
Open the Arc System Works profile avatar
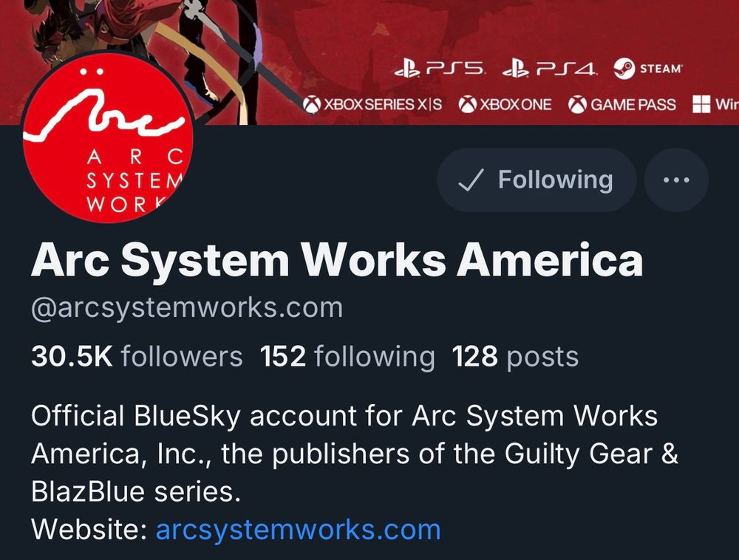point(107,137)
